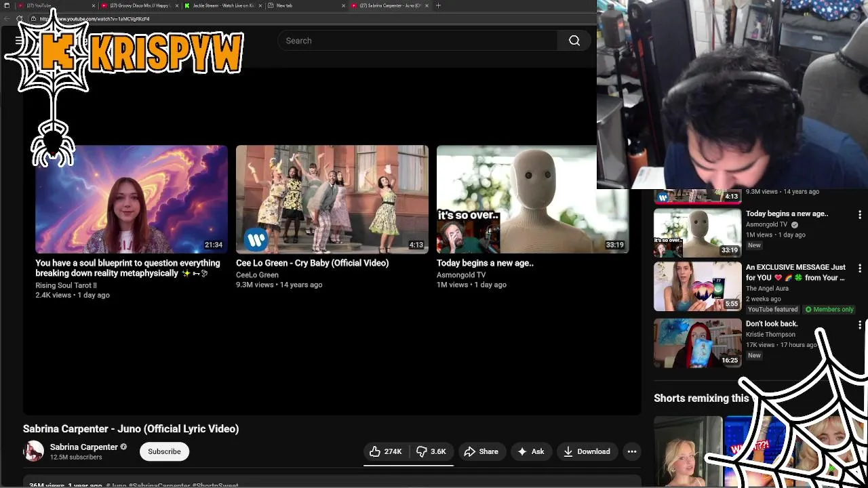Screen dimensions: 868x488
Task: Click 'Cee Lo Green - Cry Baby (Official Video)' title
Action: (x=312, y=263)
